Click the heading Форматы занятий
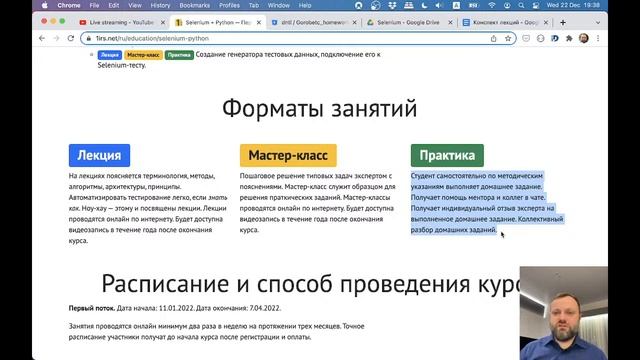Viewport: 640px width, 360px height. [x=320, y=109]
